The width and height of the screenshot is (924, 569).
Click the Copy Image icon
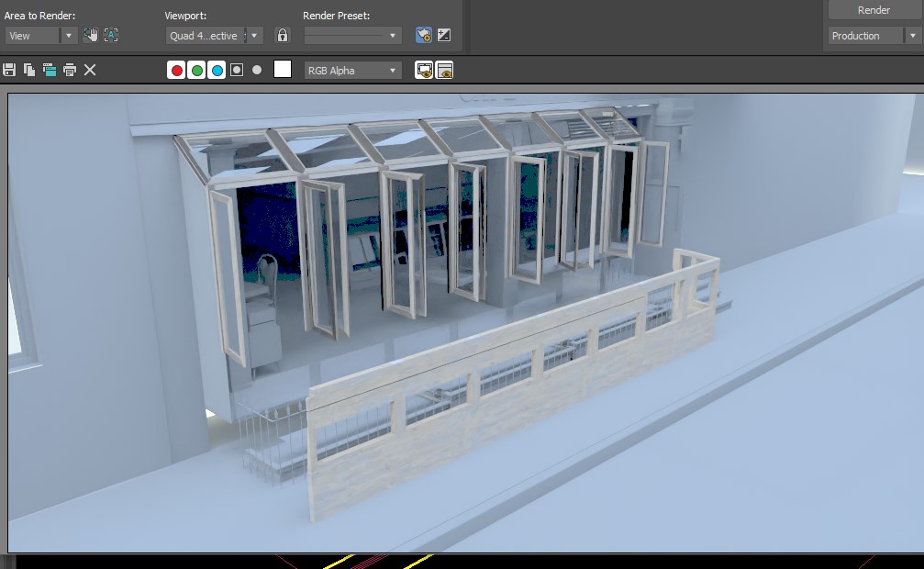click(29, 70)
